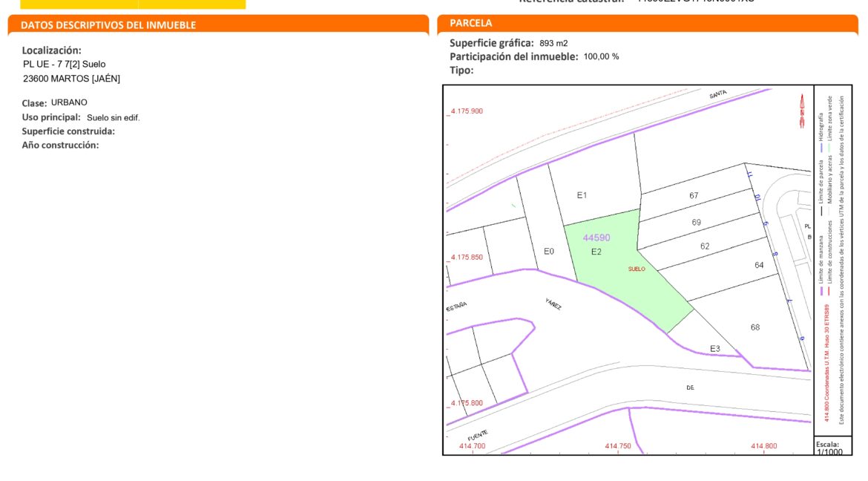Click the street label 'DE' on the map
This screenshot has height=481, width=868.
coord(690,388)
